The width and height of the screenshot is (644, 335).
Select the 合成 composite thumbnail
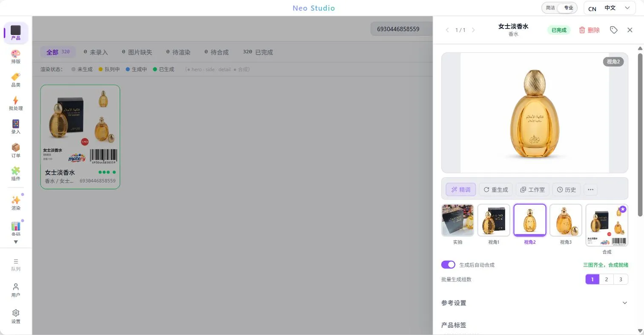point(607,225)
